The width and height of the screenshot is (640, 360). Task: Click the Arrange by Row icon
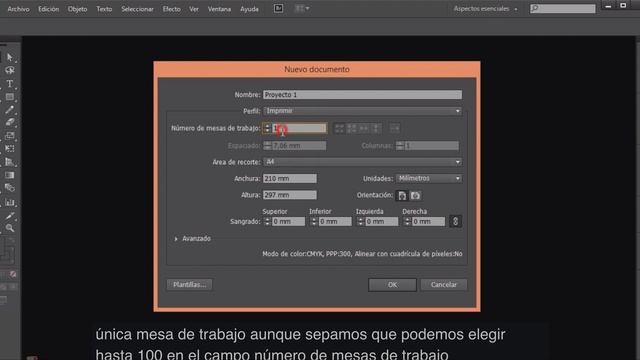364,128
